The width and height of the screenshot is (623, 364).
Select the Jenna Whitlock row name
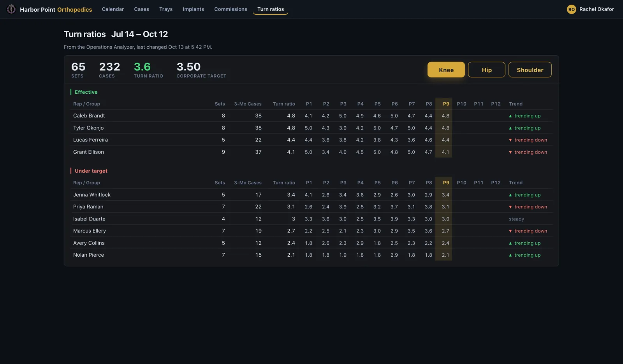click(92, 195)
